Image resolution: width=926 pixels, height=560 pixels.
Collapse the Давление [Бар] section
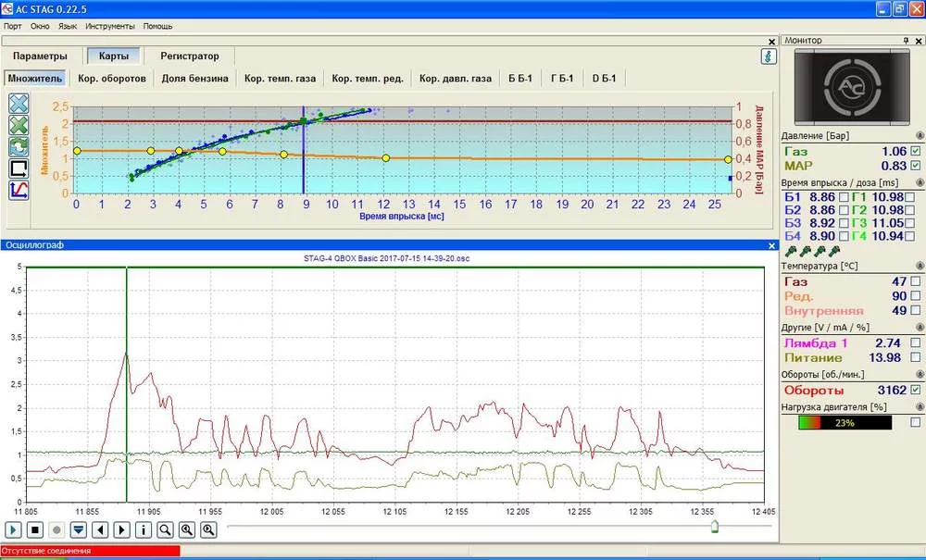coord(919,136)
